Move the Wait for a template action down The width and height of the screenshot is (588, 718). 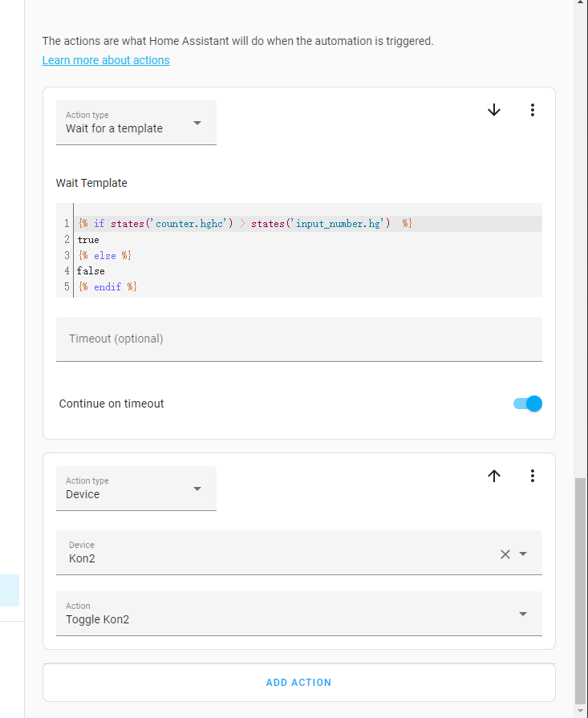(493, 110)
